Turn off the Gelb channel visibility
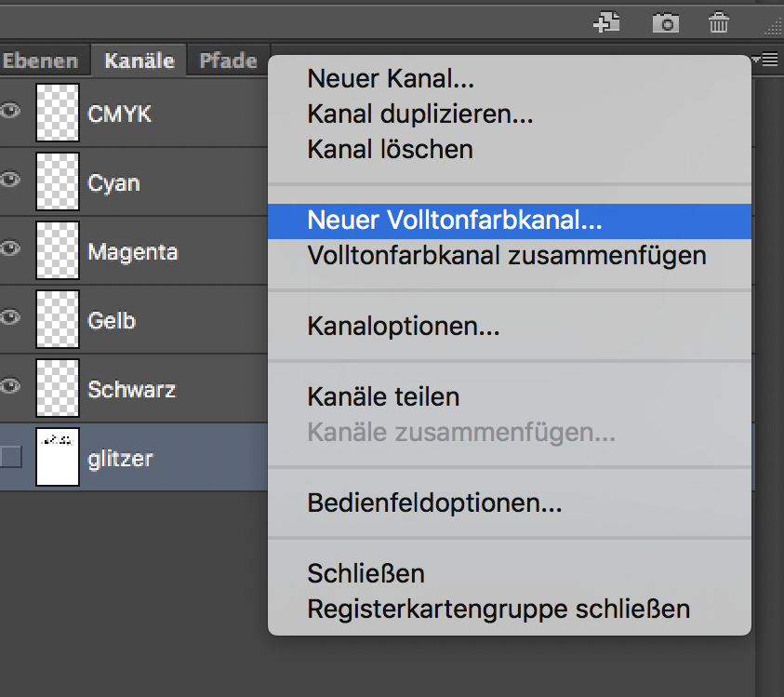Viewport: 784px width, 697px height. coord(11,318)
